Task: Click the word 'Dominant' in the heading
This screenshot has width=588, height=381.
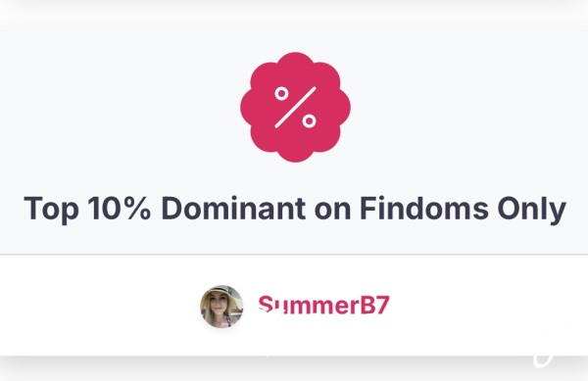Action: [233, 209]
